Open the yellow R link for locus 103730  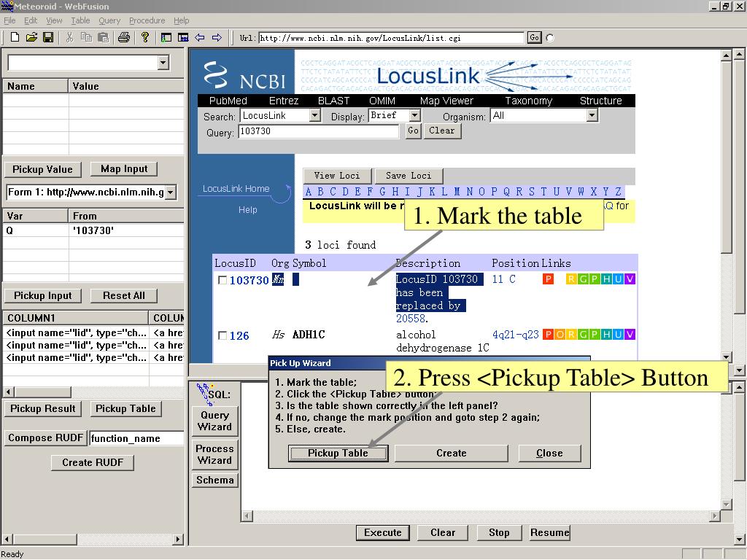(571, 279)
